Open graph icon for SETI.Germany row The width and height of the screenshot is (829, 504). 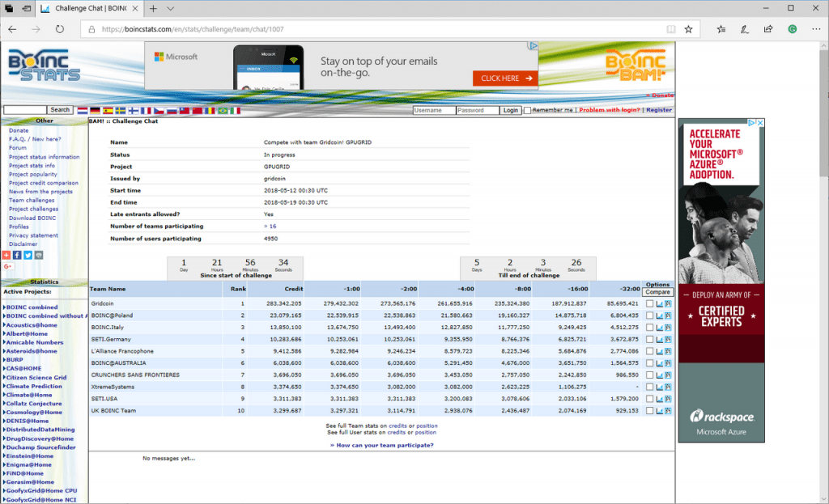pyautogui.click(x=659, y=339)
